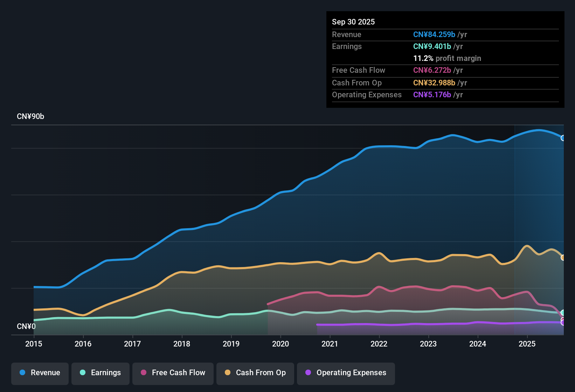The height and width of the screenshot is (392, 575).
Task: Select the Revenue endpoint marker on the chart
Action: coord(563,138)
